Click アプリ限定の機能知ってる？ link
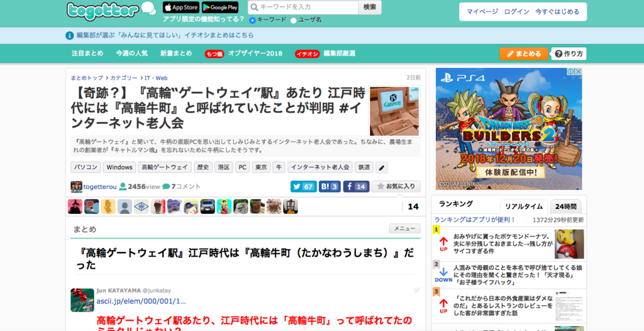Image resolution: width=644 pixels, height=331 pixels. 203,20
